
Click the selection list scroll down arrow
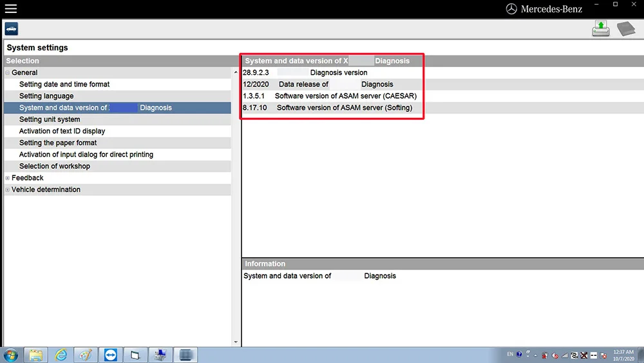tap(236, 342)
